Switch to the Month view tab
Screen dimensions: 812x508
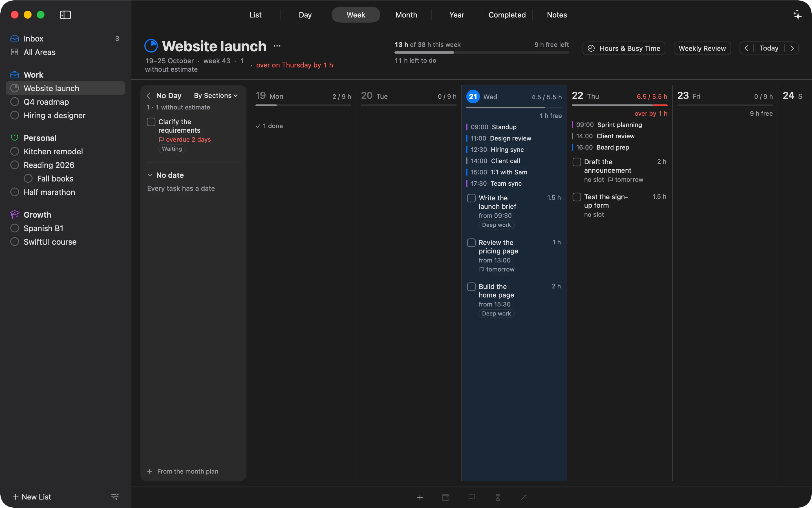[406, 15]
